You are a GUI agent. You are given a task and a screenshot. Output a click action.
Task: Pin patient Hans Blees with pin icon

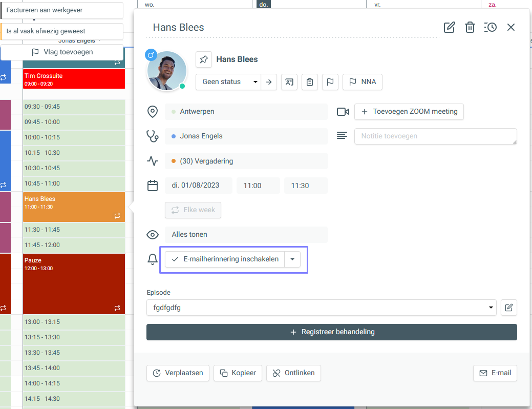tap(204, 59)
